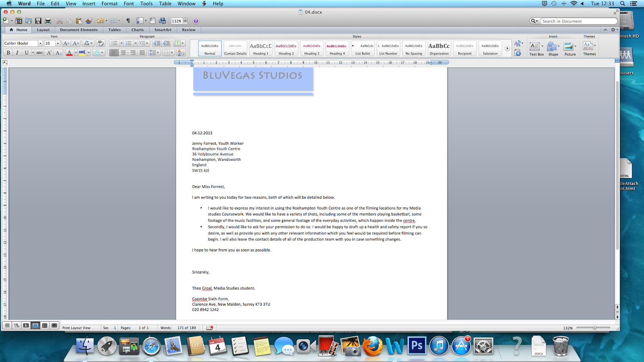Toggle Bold formatting
This screenshot has height=362, width=644.
pos(8,53)
